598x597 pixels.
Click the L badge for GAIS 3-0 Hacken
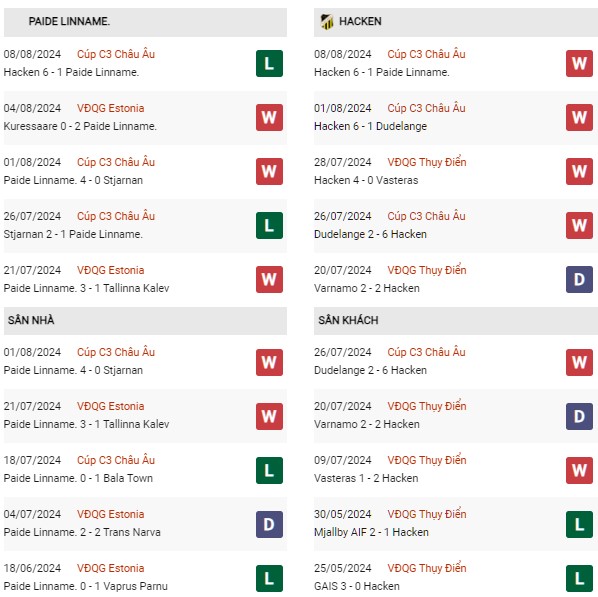[579, 579]
